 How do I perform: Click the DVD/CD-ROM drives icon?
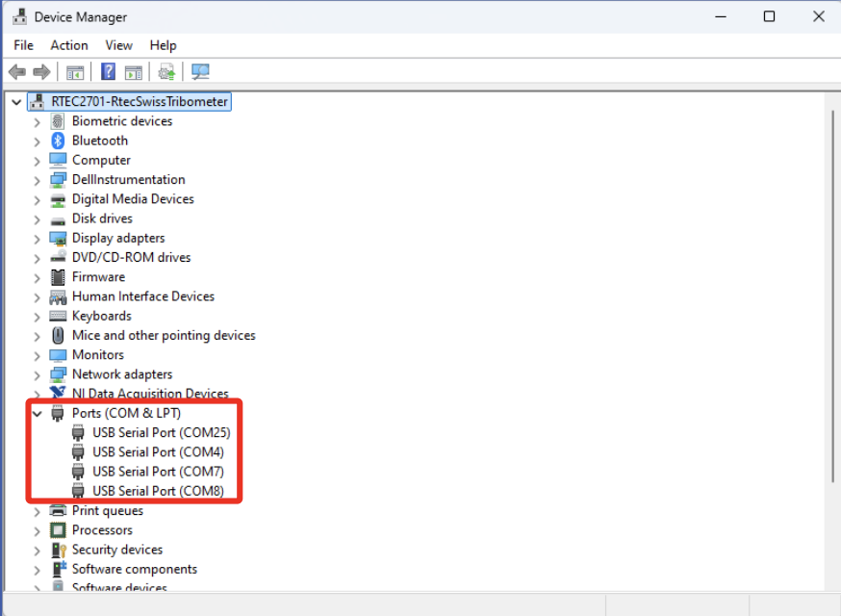[58, 257]
